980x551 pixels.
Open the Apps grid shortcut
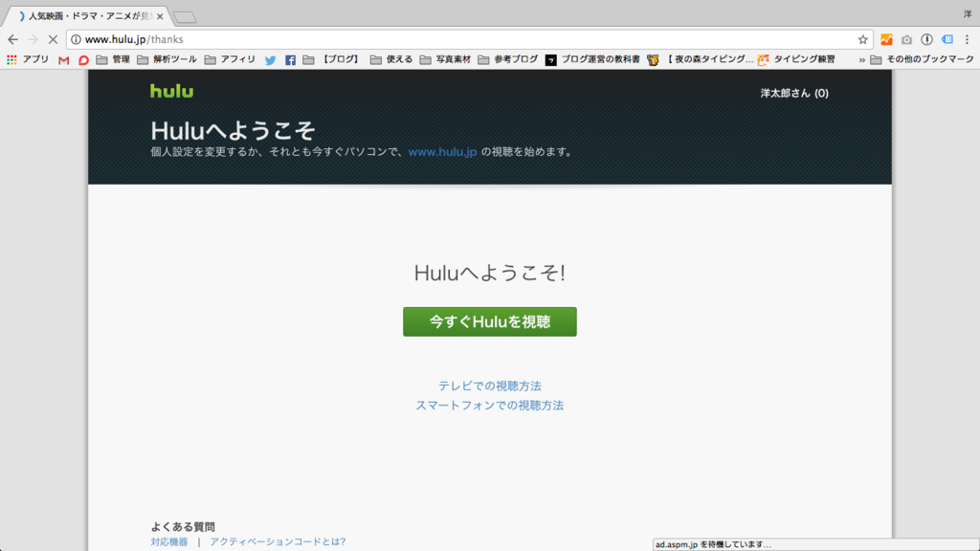pyautogui.click(x=28, y=59)
